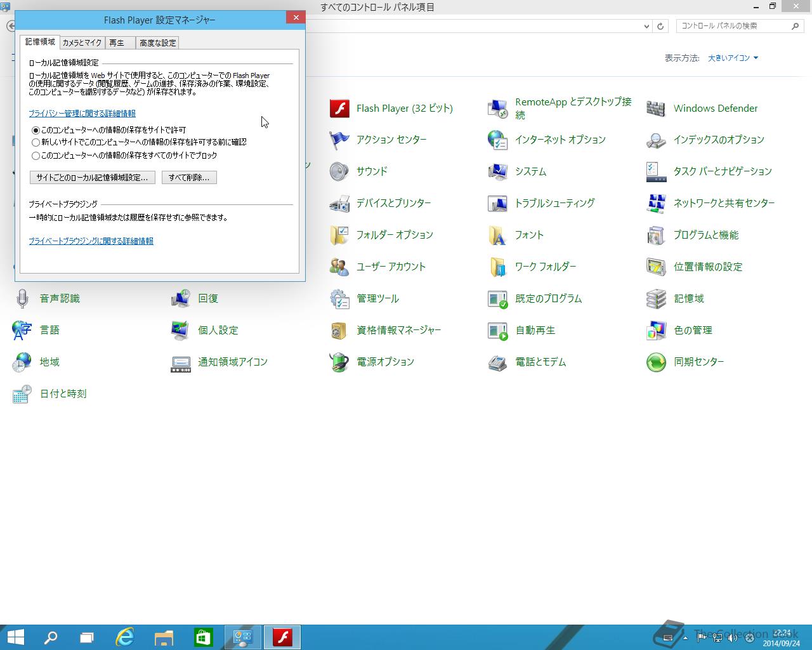Open 電話とモデム icon

tap(498, 362)
